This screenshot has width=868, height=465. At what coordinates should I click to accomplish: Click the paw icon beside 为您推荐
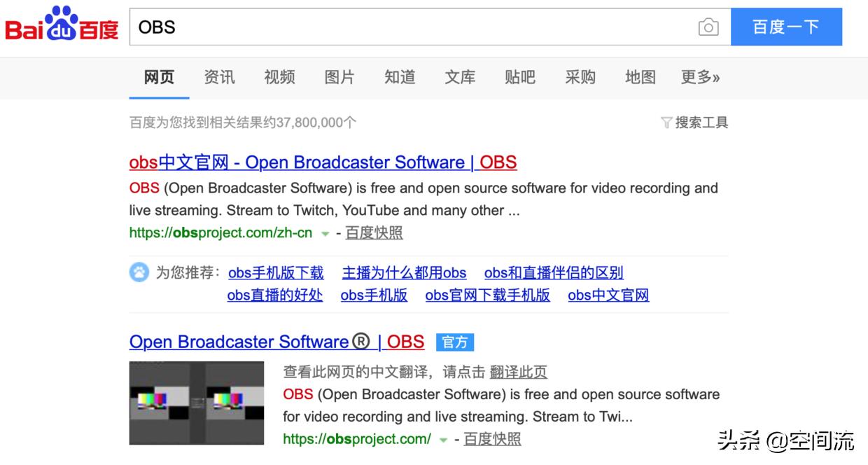pyautogui.click(x=139, y=272)
